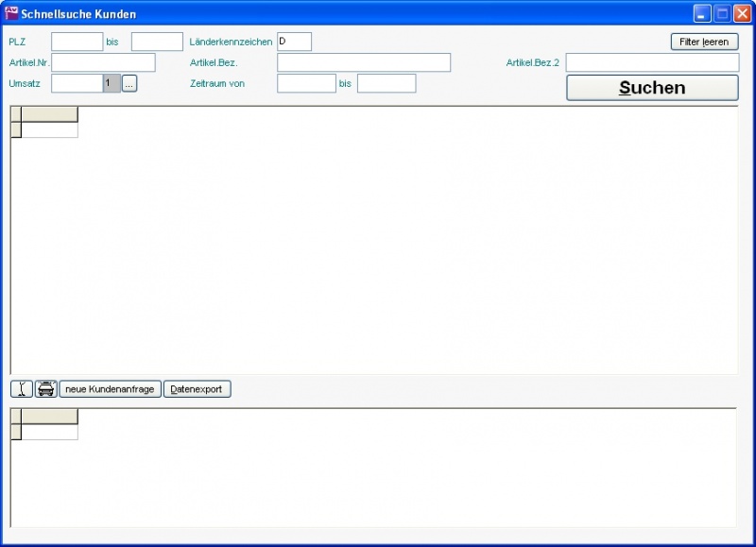
Task: Click the car icon button
Action: (x=46, y=389)
